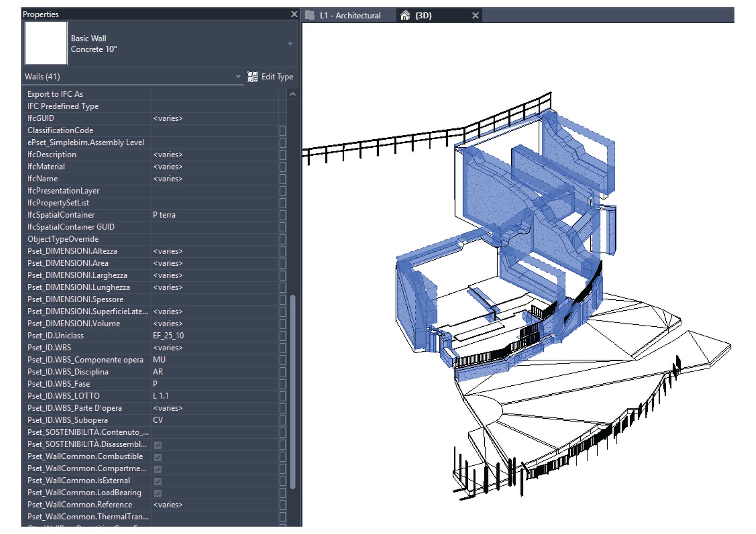Click the wall type preview thumbnail

tap(46, 43)
